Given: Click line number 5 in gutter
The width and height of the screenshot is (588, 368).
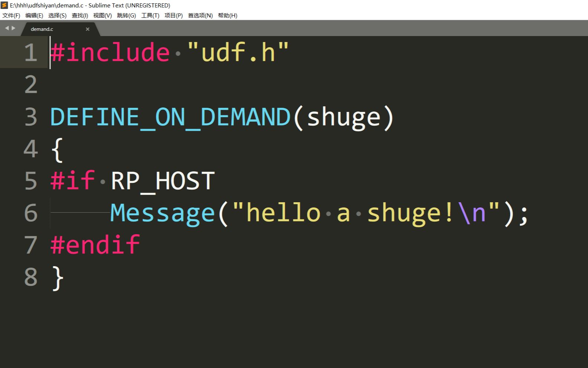Looking at the screenshot, I should tap(30, 181).
